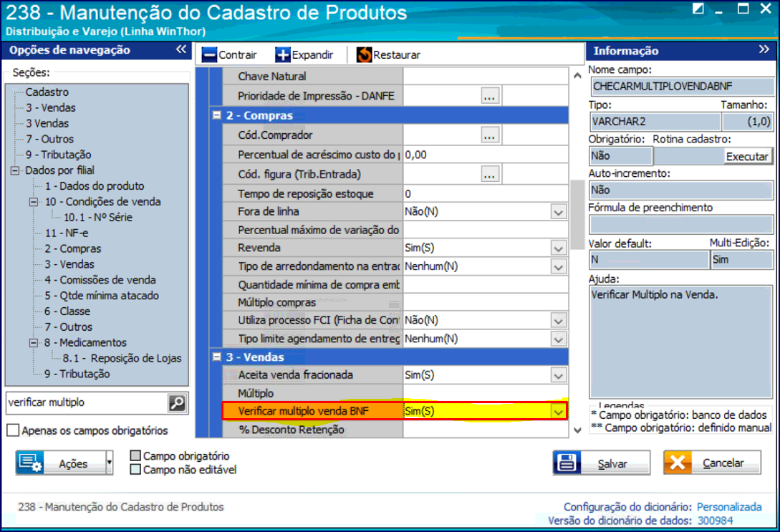Select 11 - NF-e tree item
Viewport: 780px width, 532px height.
[66, 233]
